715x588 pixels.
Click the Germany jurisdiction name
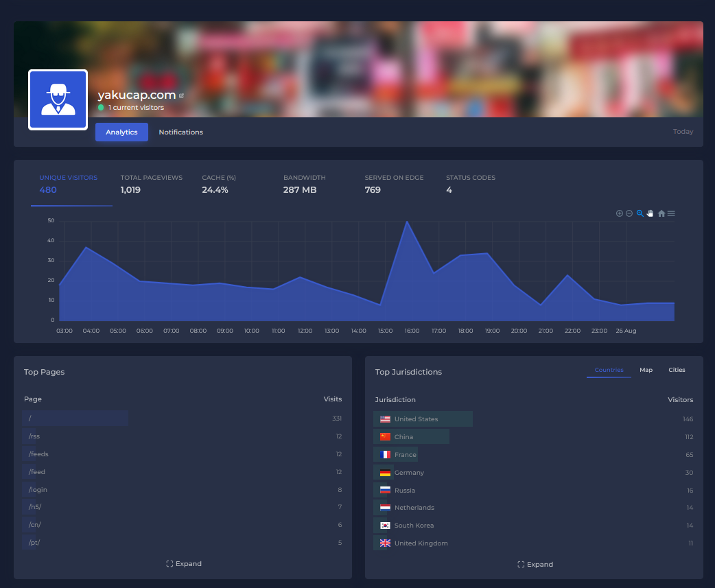tap(409, 473)
